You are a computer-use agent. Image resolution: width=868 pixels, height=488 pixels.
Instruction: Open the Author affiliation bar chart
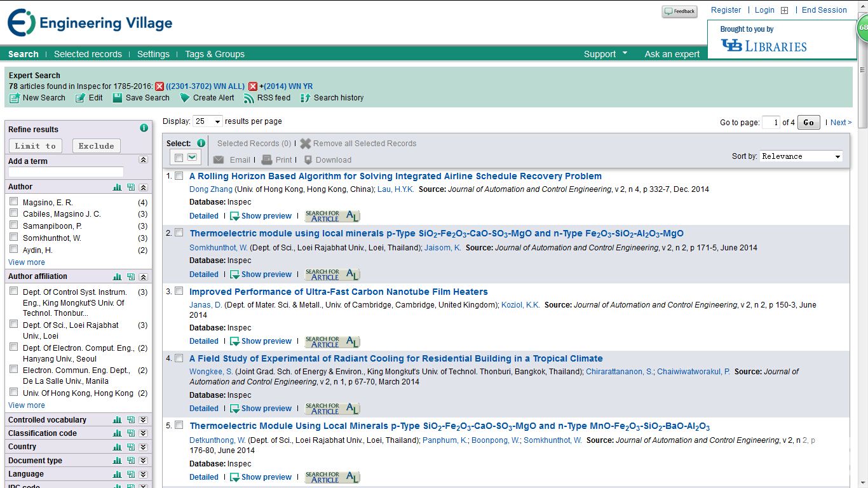pyautogui.click(x=117, y=277)
